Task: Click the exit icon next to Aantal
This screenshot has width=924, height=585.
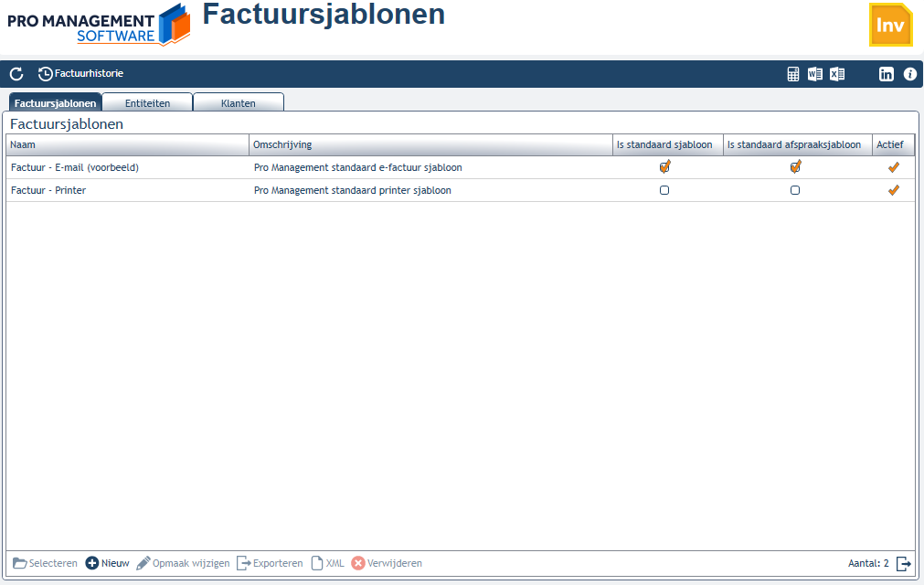Action: 903,564
